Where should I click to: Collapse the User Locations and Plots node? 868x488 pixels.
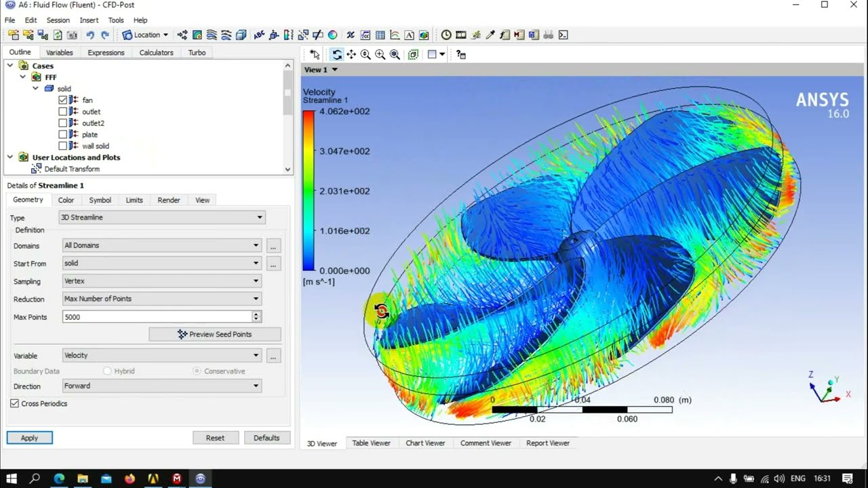click(x=10, y=157)
